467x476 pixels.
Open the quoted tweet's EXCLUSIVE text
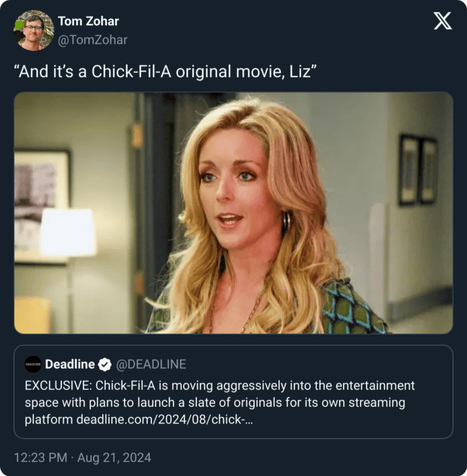tap(220, 402)
